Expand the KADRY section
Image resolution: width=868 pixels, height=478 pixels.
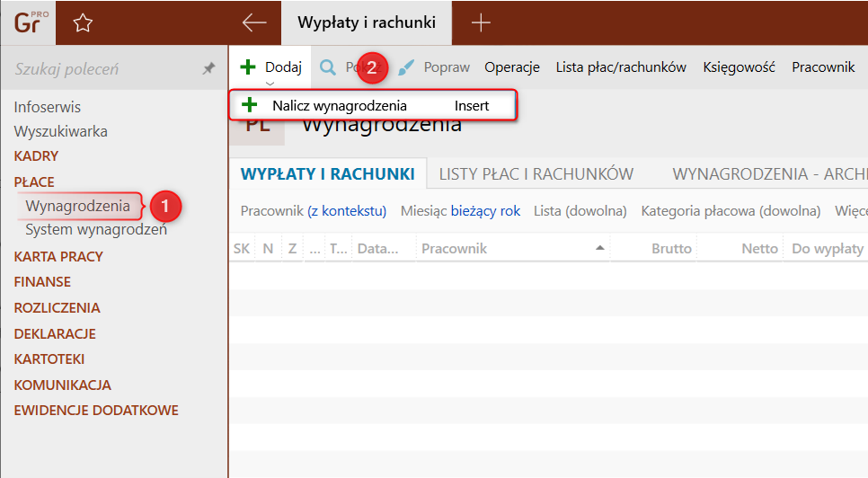(36, 156)
